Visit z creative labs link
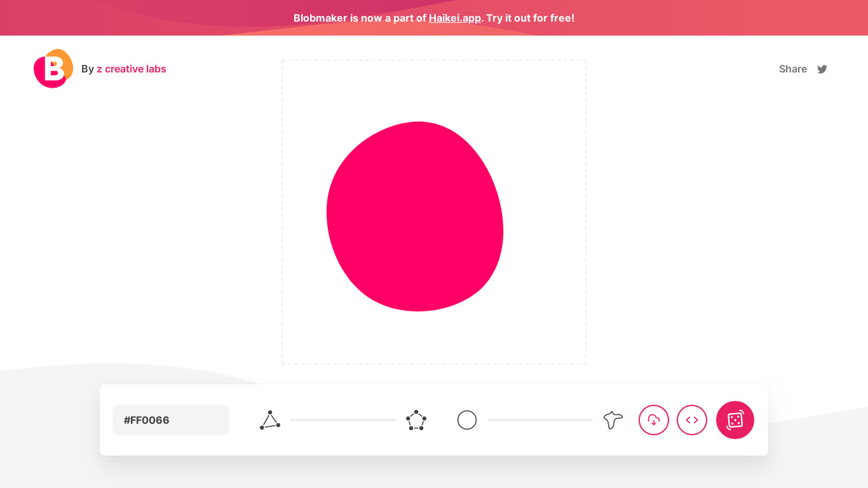Viewport: 868px width, 488px height. click(x=132, y=69)
